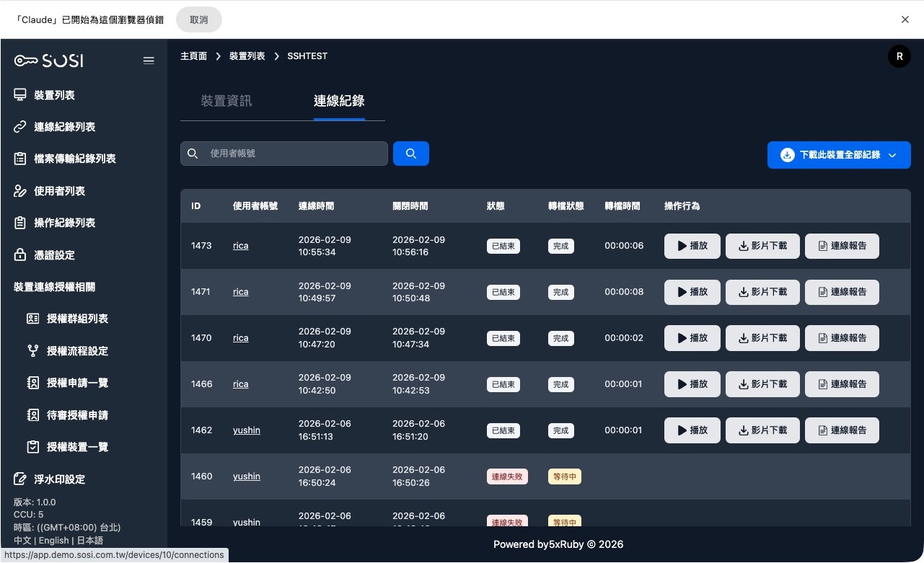Viewport: 924px width, 563px height.
Task: Play recording for connection 1473
Action: (x=692, y=246)
